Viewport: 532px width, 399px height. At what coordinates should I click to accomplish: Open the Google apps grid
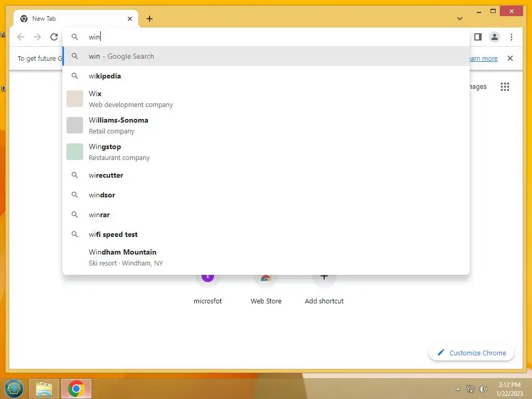(505, 87)
